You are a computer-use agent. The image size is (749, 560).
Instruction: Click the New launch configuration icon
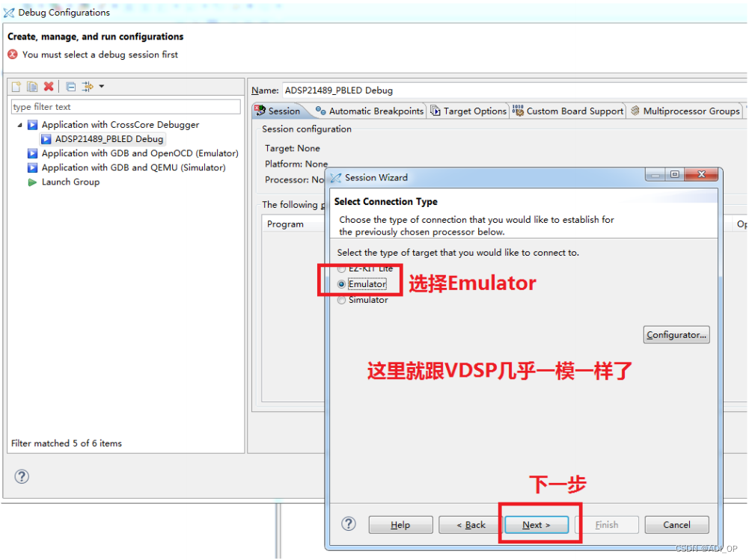pyautogui.click(x=16, y=87)
